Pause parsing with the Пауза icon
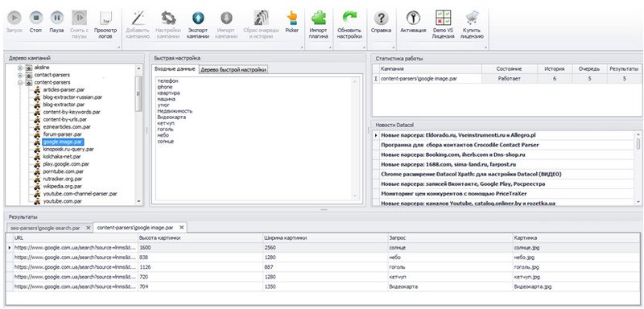 click(x=57, y=18)
